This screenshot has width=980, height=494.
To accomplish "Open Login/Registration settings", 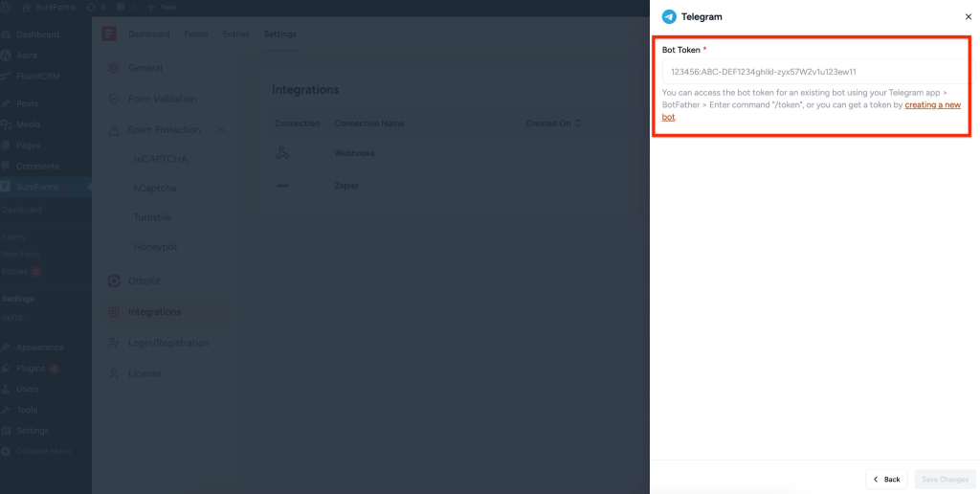I will click(167, 343).
